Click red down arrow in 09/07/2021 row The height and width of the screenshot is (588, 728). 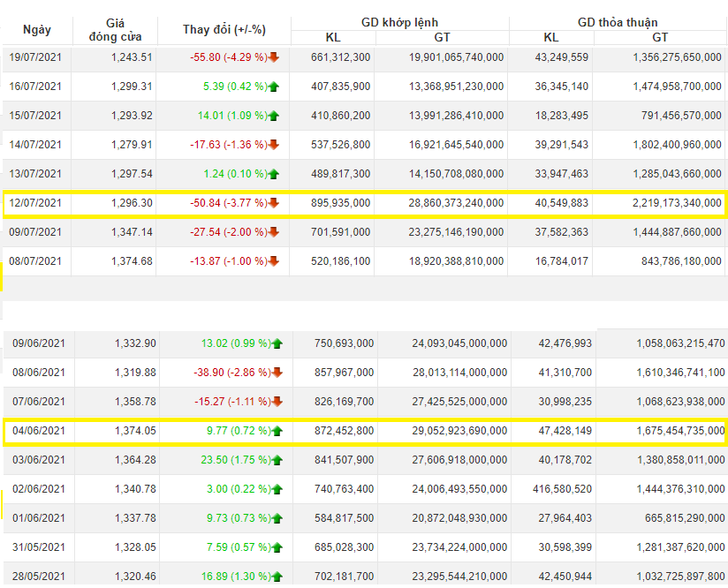pos(274,232)
